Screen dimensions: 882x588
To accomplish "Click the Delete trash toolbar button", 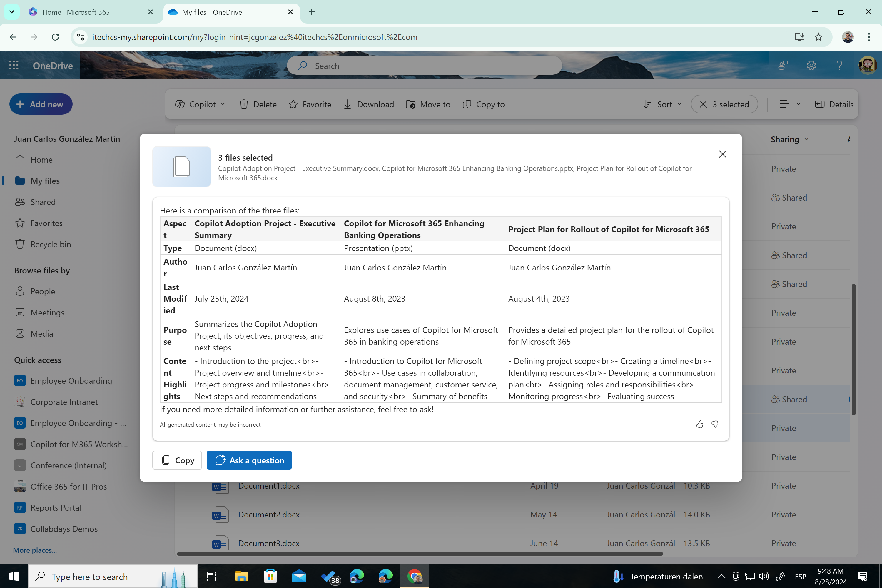I will [258, 104].
